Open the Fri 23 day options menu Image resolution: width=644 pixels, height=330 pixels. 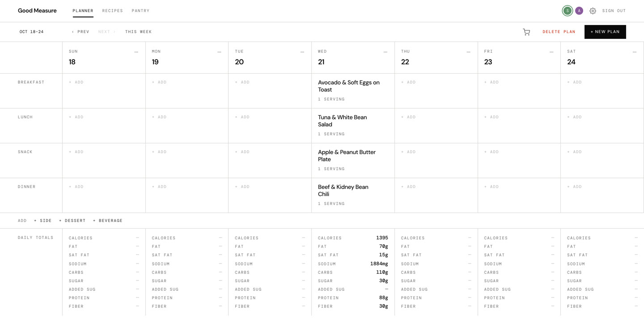[551, 52]
